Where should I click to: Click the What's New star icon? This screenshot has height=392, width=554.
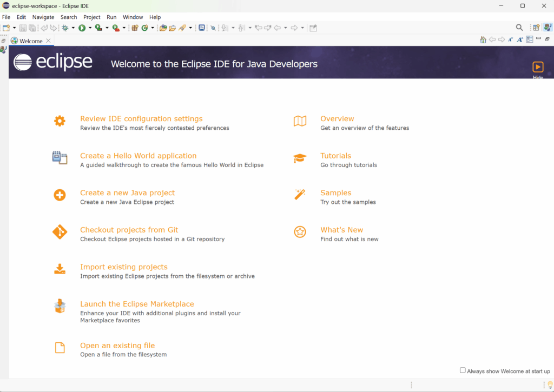point(300,231)
